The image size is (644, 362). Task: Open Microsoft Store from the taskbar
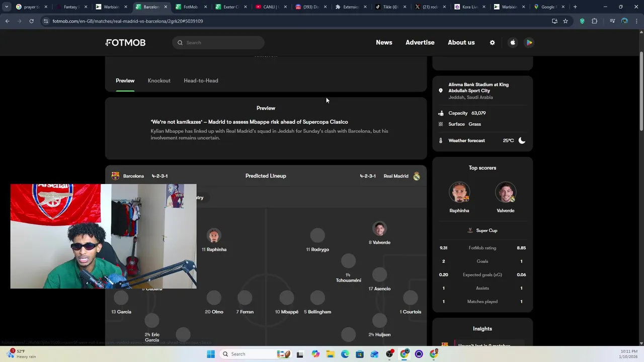360,354
